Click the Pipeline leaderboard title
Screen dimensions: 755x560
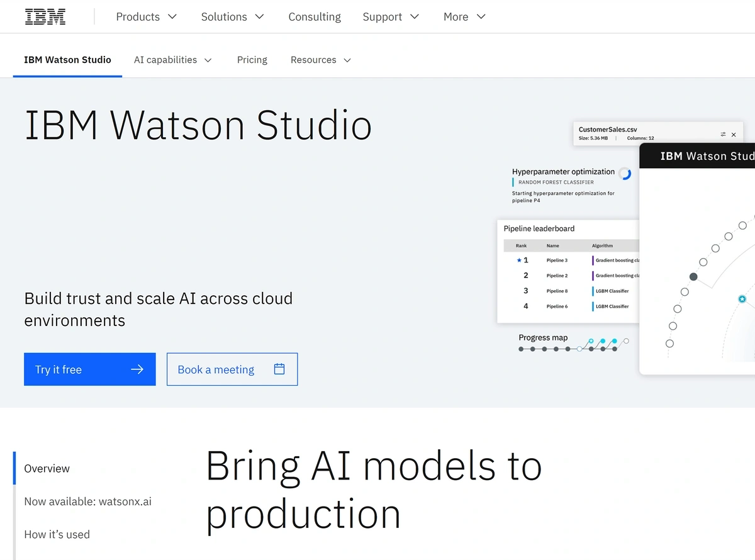539,228
